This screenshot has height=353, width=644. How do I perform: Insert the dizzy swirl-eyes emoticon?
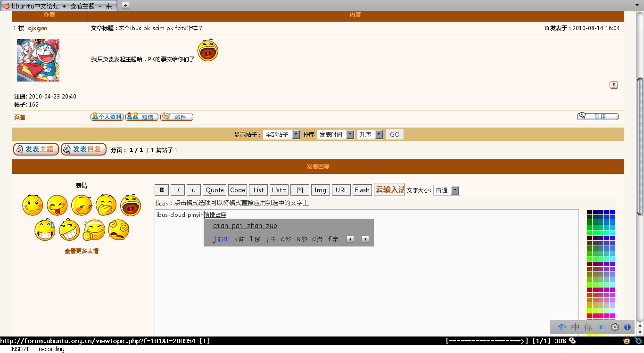point(118,230)
